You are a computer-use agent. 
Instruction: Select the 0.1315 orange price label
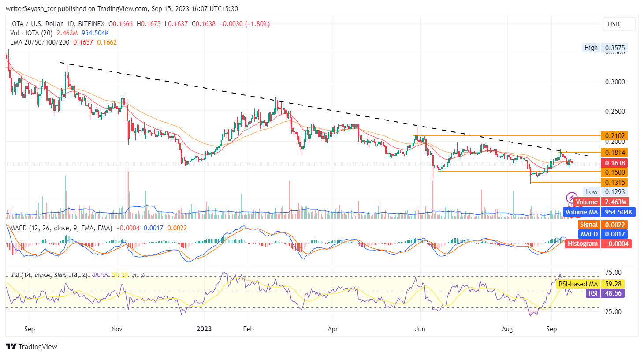click(x=615, y=182)
